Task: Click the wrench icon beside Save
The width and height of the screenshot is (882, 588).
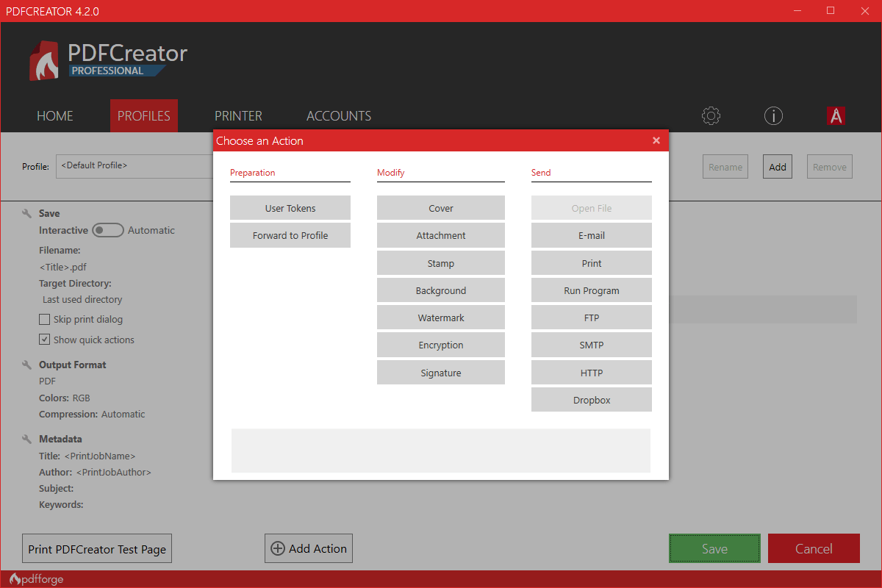Action: (27, 213)
